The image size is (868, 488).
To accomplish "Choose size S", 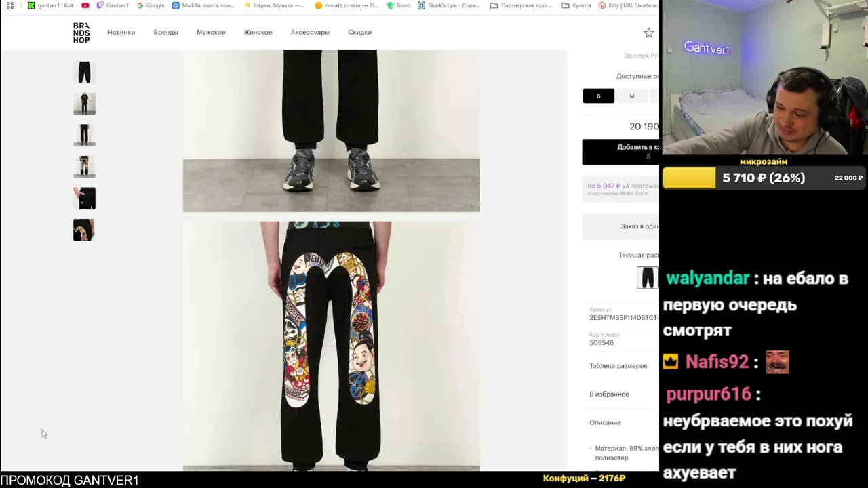I will pos(598,96).
